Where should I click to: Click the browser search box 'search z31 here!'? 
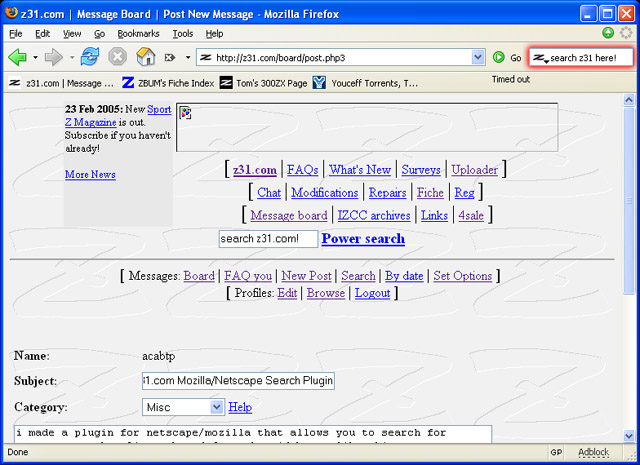(x=581, y=58)
